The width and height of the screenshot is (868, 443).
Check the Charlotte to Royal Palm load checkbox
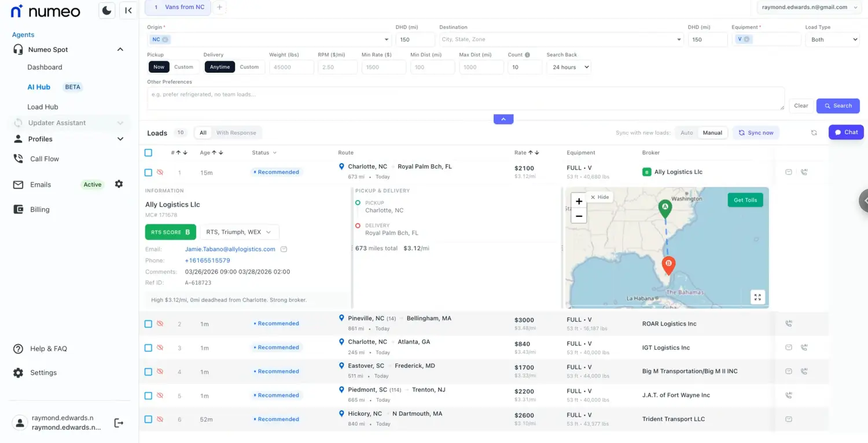pyautogui.click(x=148, y=172)
